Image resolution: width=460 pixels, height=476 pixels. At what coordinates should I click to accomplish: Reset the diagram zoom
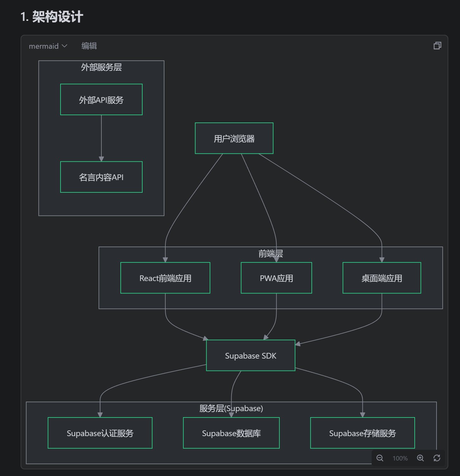437,458
